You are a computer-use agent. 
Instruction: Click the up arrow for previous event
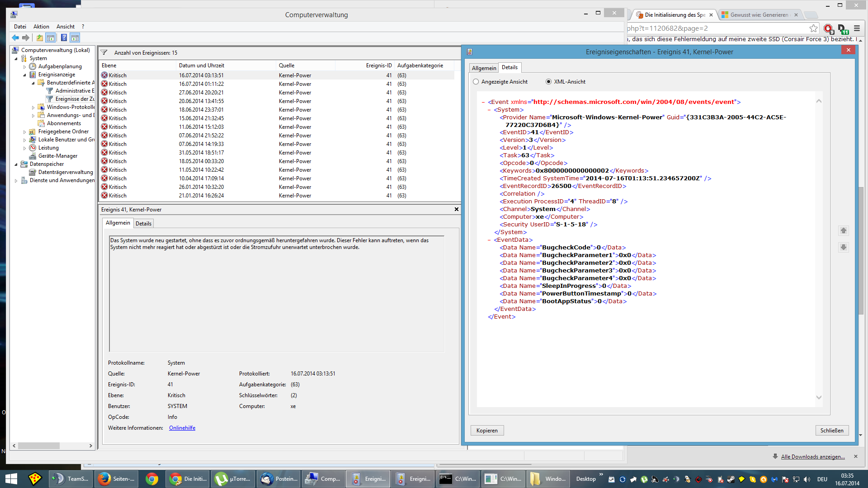pos(843,231)
